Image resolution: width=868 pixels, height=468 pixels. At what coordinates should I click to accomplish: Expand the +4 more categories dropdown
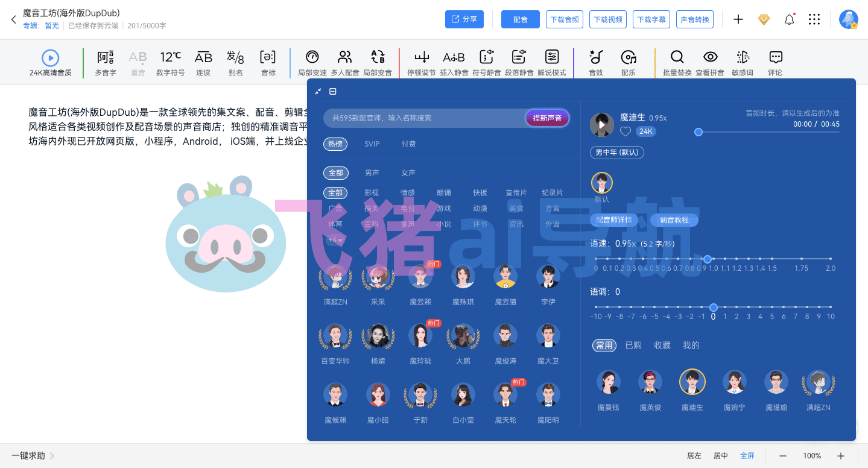click(335, 240)
